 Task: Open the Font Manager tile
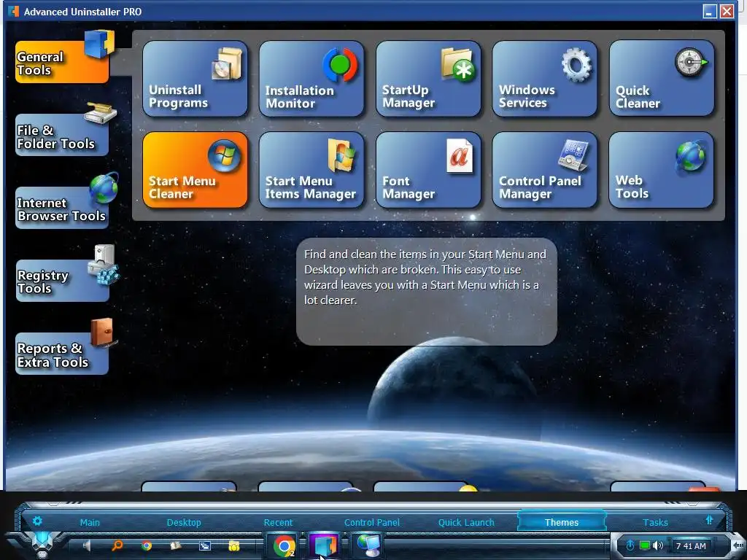[428, 170]
